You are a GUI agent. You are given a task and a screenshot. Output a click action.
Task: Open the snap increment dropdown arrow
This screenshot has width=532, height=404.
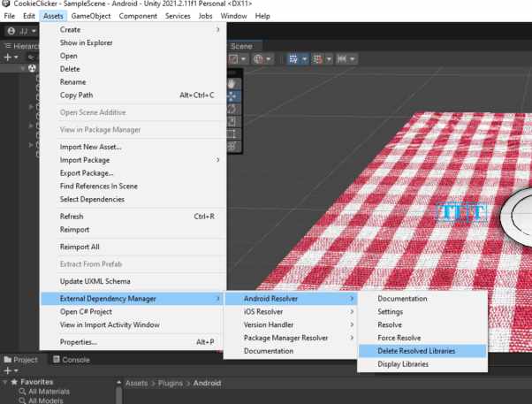[x=353, y=59]
